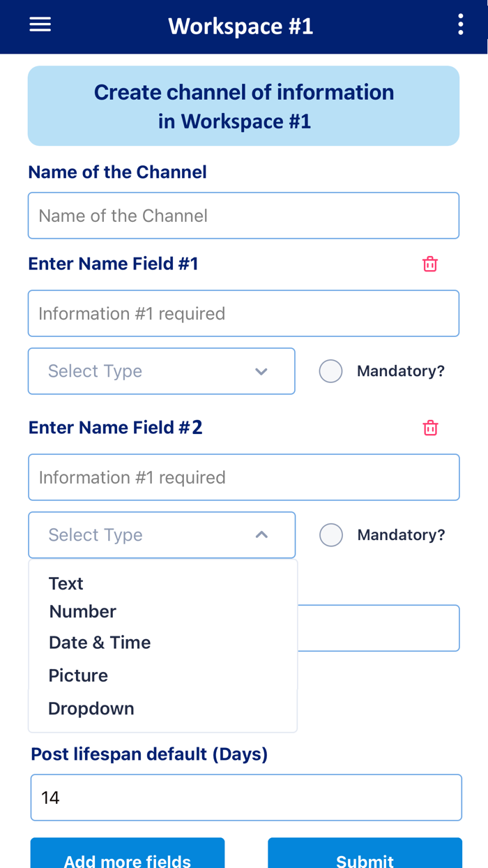The width and height of the screenshot is (488, 868).
Task: Submit the channel creation form
Action: [365, 857]
